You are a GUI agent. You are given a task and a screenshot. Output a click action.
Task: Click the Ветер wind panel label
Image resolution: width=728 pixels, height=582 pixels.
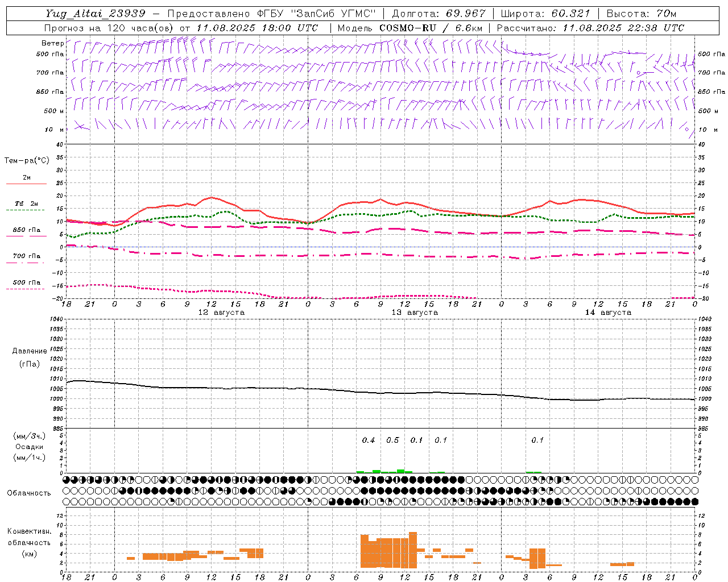(52, 43)
